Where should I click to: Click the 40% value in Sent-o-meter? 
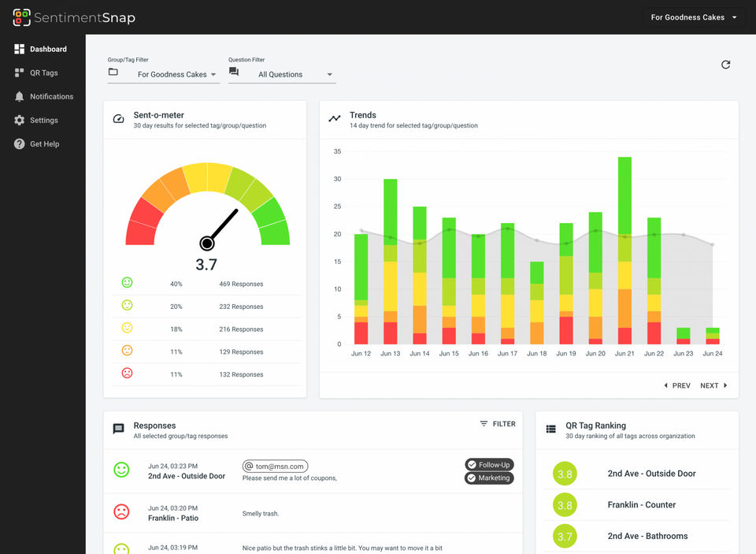point(176,284)
